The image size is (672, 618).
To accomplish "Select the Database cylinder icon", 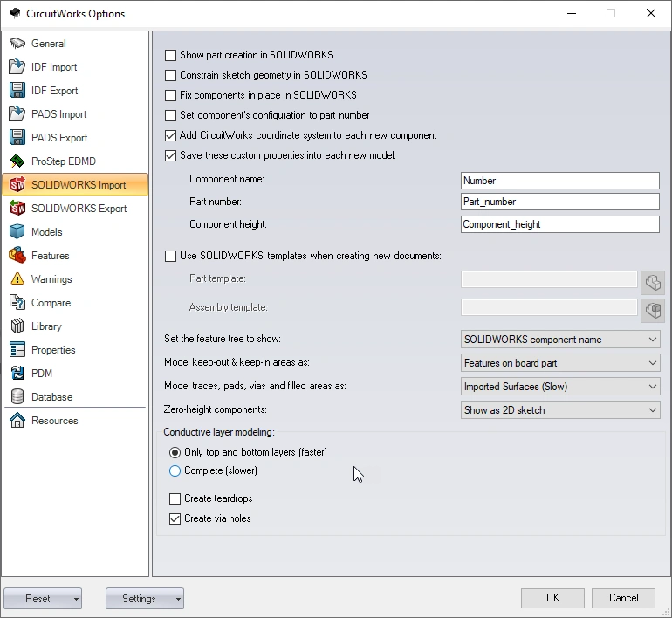I will pos(17,397).
